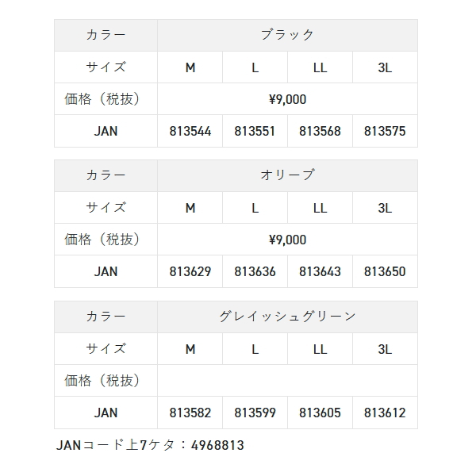Click size 3L in the グレイッシュグリーン table

click(x=385, y=349)
